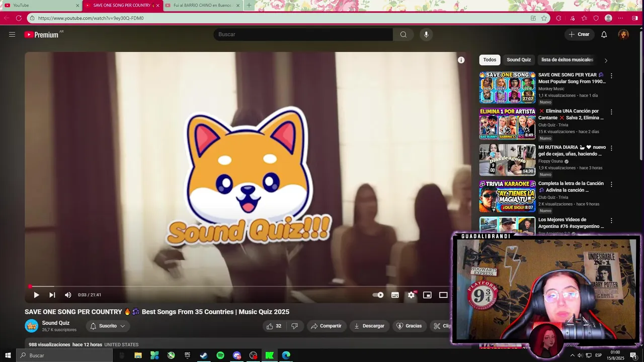644x362 pixels.
Task: Dislike the video
Action: tap(295, 326)
